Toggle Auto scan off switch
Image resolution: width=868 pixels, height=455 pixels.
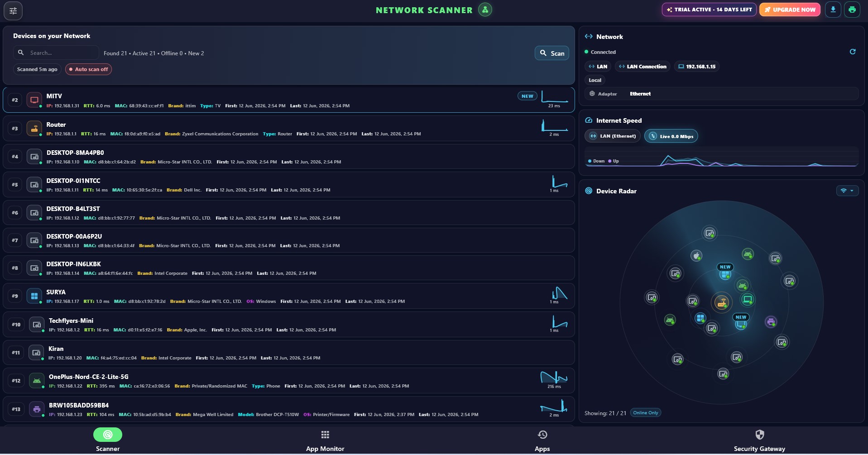[88, 69]
